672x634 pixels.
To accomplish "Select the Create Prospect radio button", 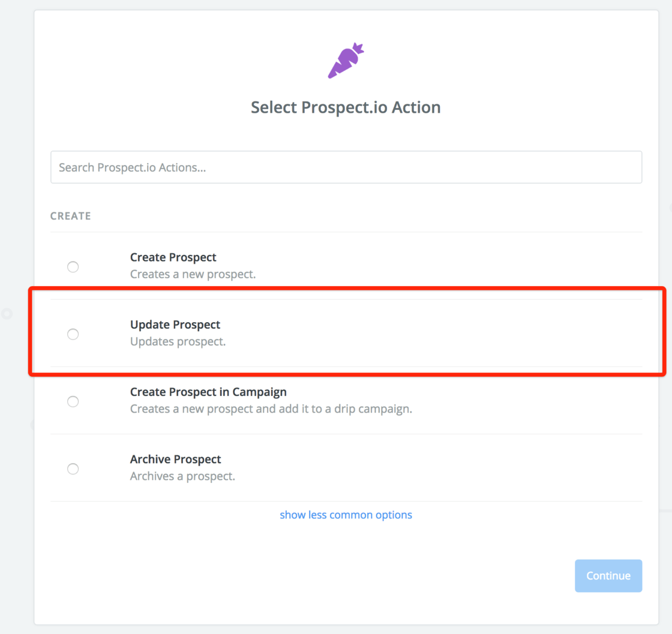I will point(73,267).
